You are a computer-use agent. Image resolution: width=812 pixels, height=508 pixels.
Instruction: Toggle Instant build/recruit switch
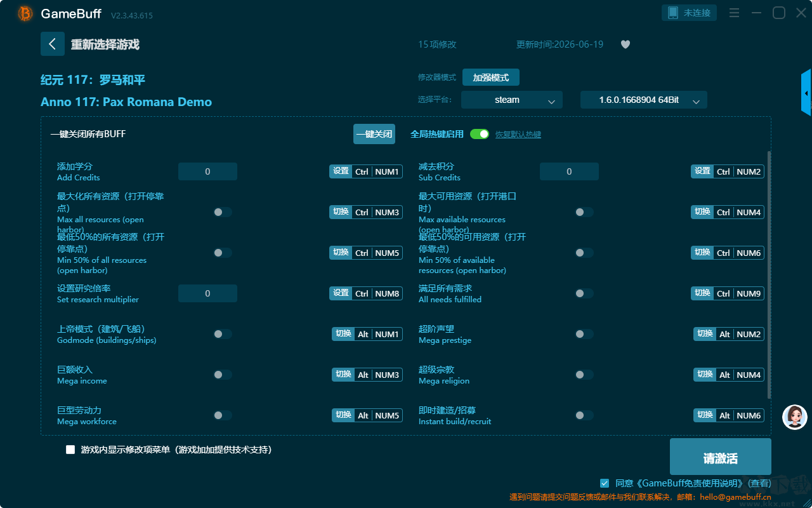tap(584, 415)
